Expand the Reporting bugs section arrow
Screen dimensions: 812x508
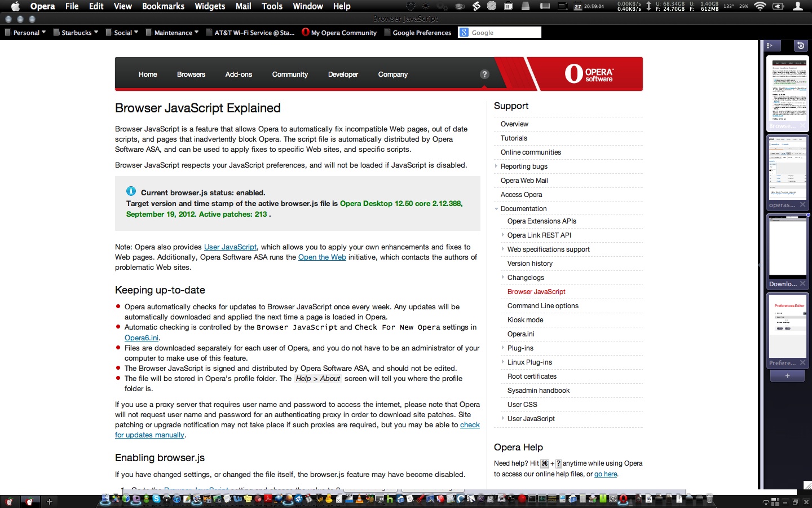click(x=496, y=166)
